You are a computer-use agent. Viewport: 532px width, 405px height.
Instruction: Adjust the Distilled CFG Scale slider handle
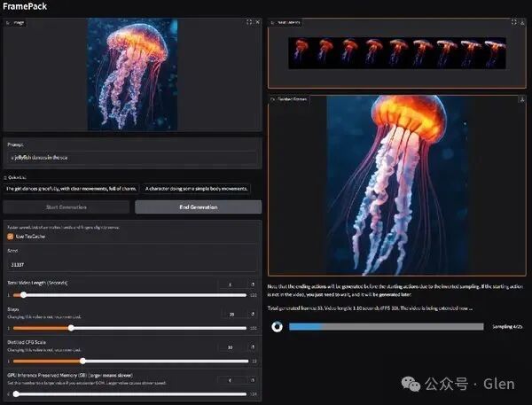coord(82,361)
